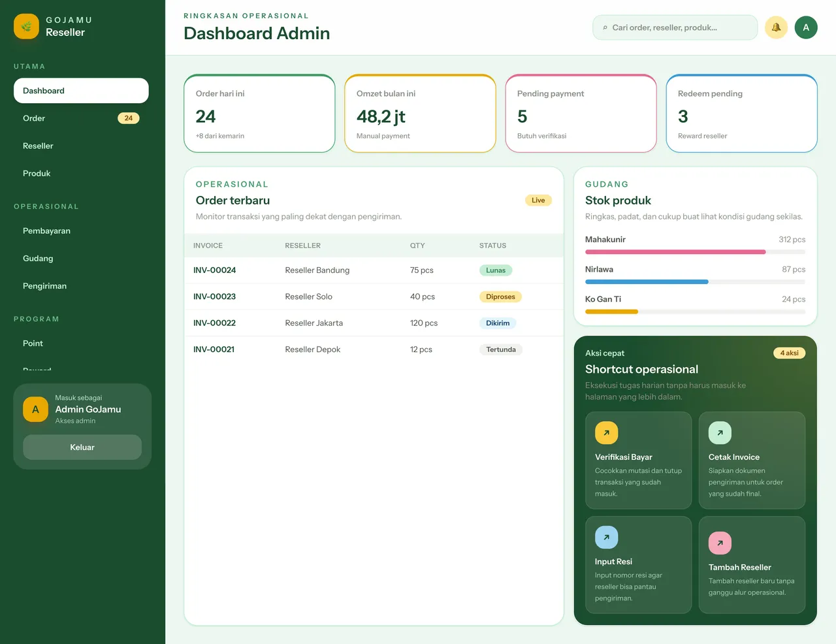Open the user avatar A in header
The height and width of the screenshot is (644, 836).
click(806, 27)
